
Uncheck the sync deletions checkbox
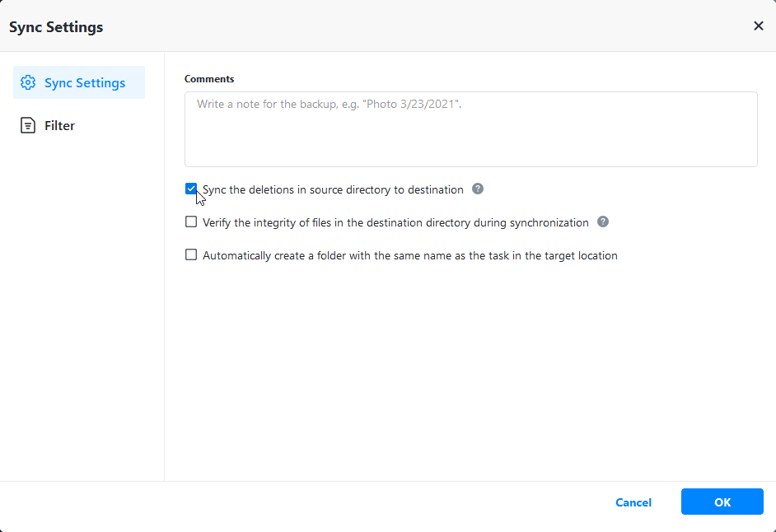pos(191,189)
